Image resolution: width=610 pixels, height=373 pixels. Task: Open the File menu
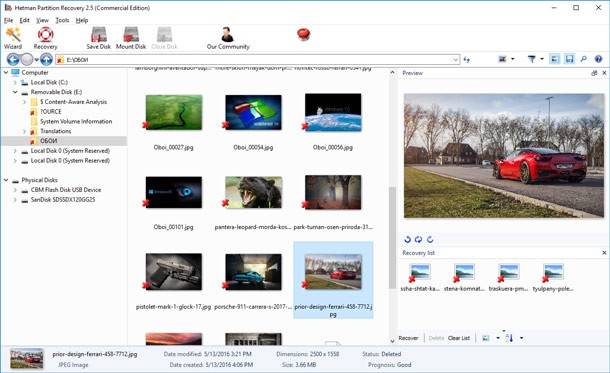click(8, 20)
